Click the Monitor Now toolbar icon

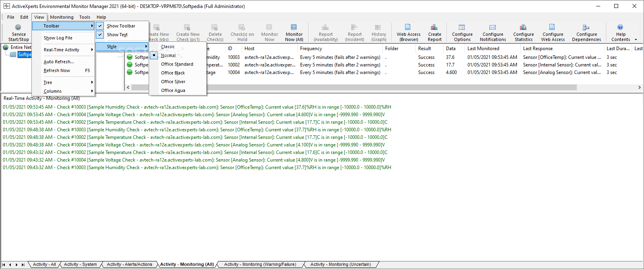(x=269, y=27)
